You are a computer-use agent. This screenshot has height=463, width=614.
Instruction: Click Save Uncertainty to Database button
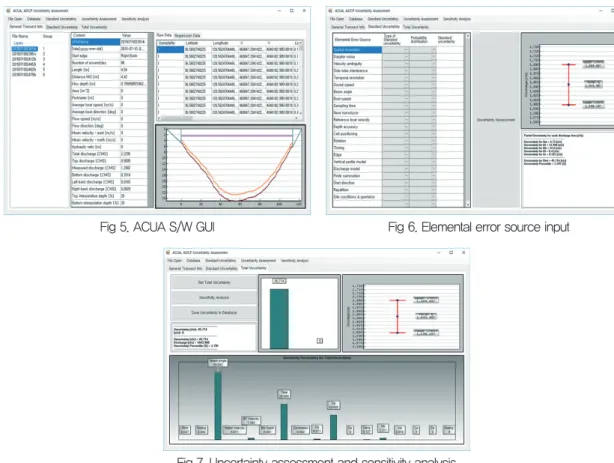point(214,313)
